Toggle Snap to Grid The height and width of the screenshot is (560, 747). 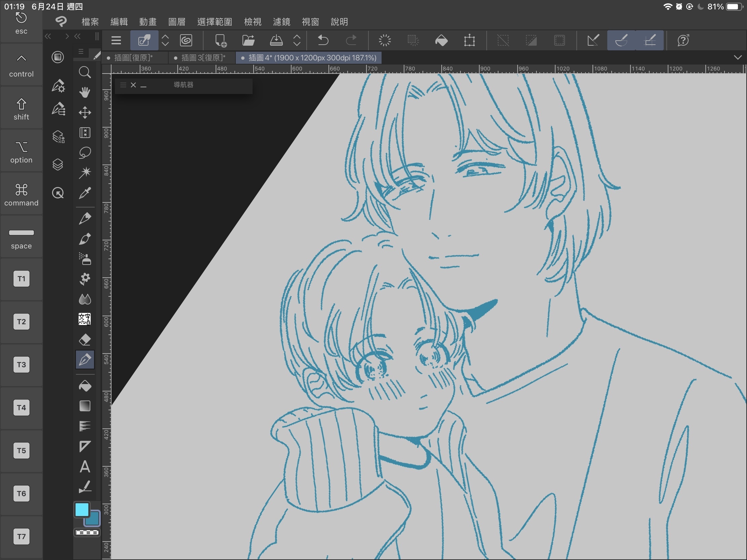click(650, 41)
